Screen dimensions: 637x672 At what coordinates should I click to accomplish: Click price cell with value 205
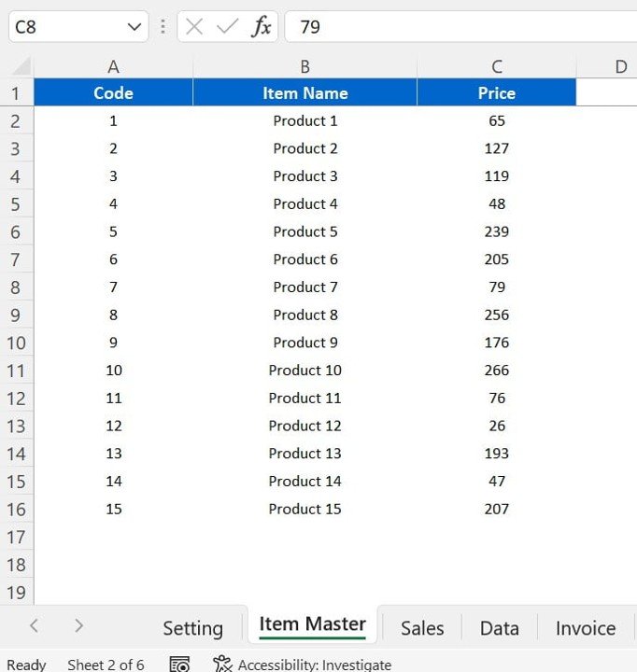(x=497, y=259)
